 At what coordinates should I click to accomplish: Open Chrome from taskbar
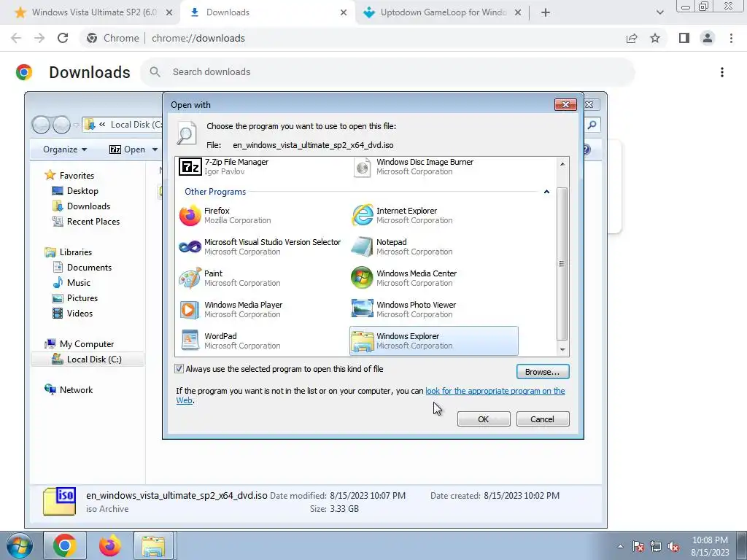tap(65, 545)
